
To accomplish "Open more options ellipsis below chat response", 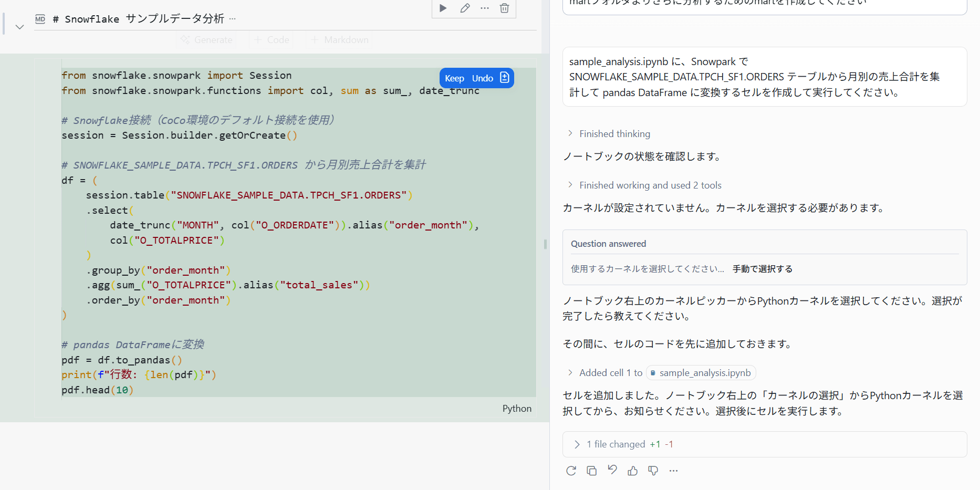I will click(x=673, y=471).
